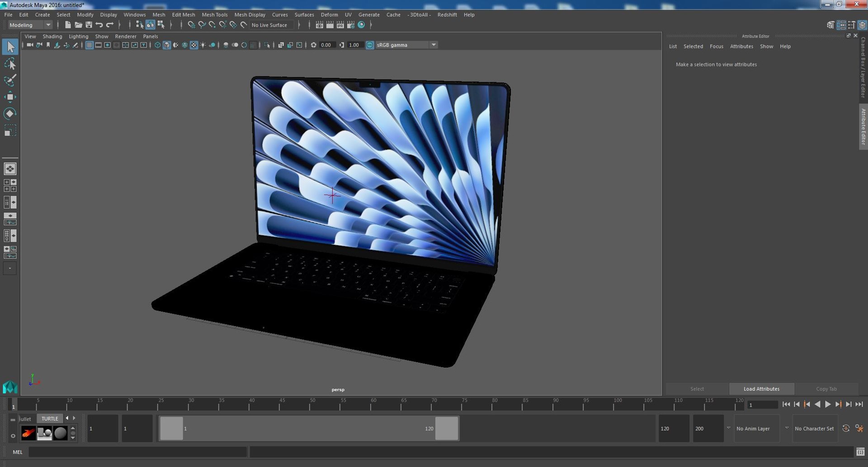
Task: Open Channel Box / Layer Editor side tab
Action: click(x=863, y=67)
